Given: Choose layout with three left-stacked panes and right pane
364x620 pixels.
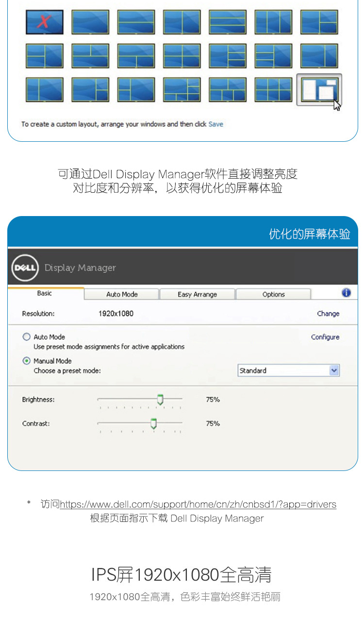Looking at the screenshot, I should click(x=273, y=56).
